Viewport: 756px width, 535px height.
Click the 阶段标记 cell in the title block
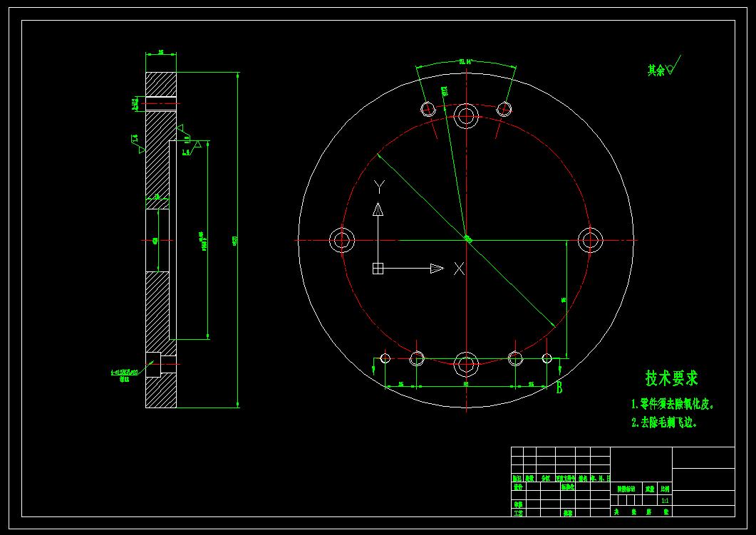coord(626,489)
